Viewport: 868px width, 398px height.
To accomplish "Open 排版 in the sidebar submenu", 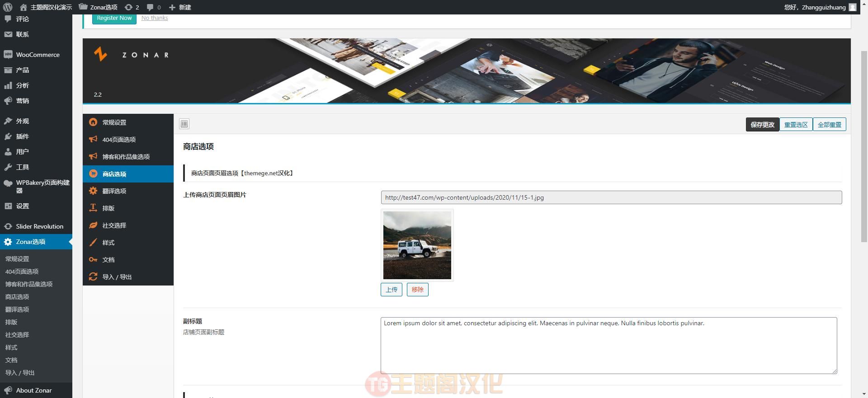I will click(x=11, y=322).
